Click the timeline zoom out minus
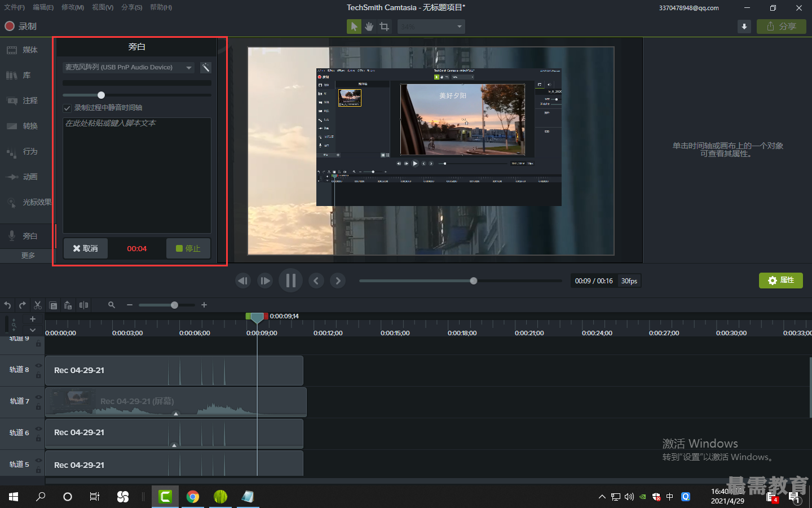The width and height of the screenshot is (812, 508). [x=130, y=305]
